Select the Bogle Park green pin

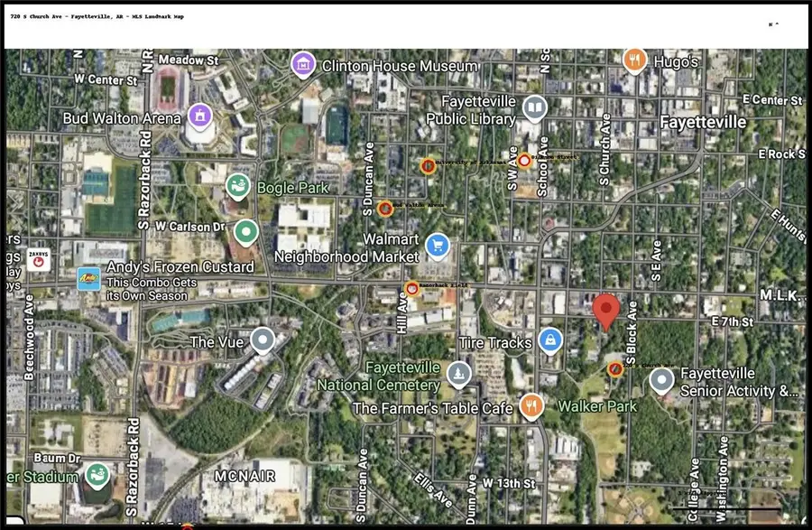click(x=238, y=187)
